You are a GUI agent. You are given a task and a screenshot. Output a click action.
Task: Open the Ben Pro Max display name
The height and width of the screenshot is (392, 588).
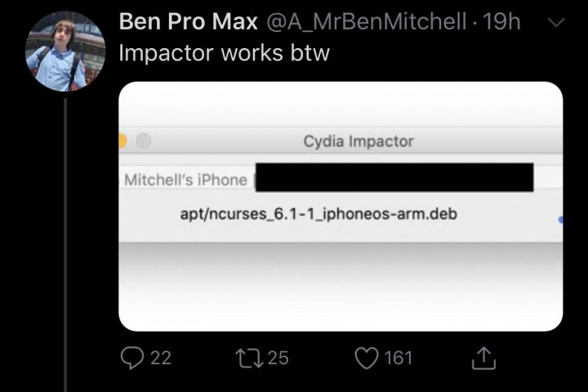(189, 23)
